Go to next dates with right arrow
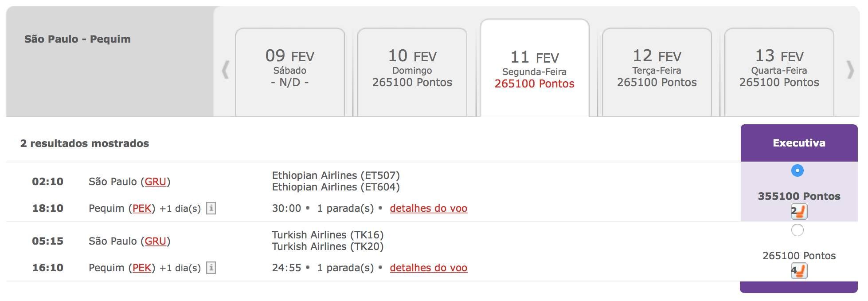The width and height of the screenshot is (868, 301). [850, 70]
